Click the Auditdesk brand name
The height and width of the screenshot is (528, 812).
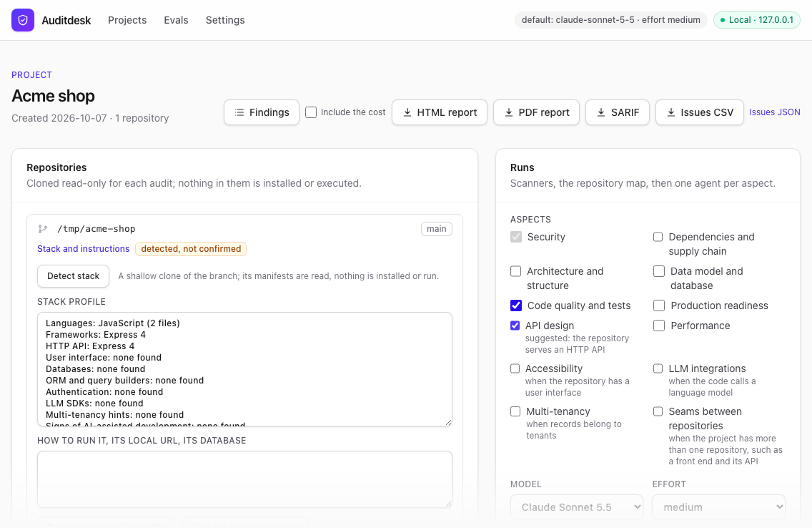click(x=66, y=20)
